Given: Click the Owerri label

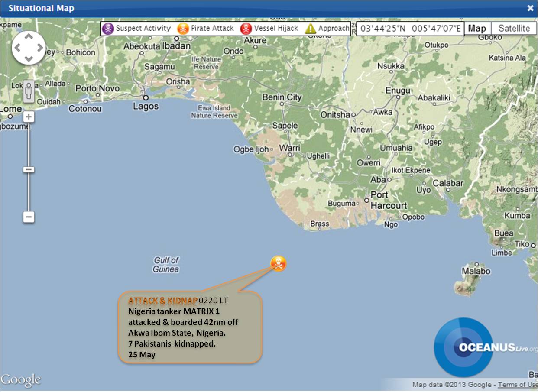Looking at the screenshot, I should [369, 163].
